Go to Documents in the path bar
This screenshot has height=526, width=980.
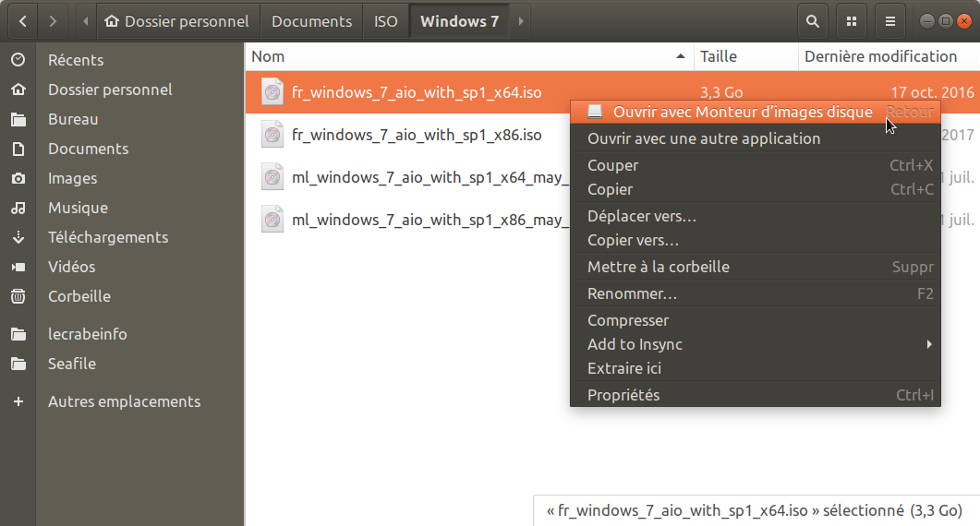pos(311,21)
